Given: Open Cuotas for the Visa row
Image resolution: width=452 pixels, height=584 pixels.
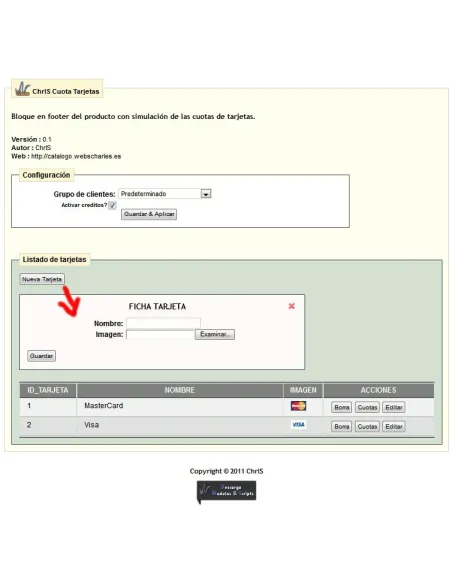Looking at the screenshot, I should [x=367, y=426].
